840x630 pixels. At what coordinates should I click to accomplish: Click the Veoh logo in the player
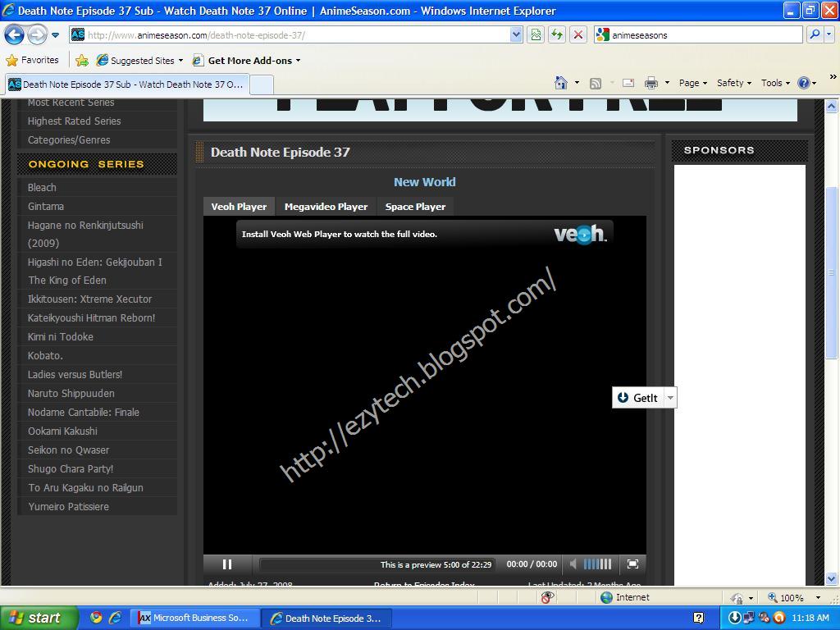580,234
